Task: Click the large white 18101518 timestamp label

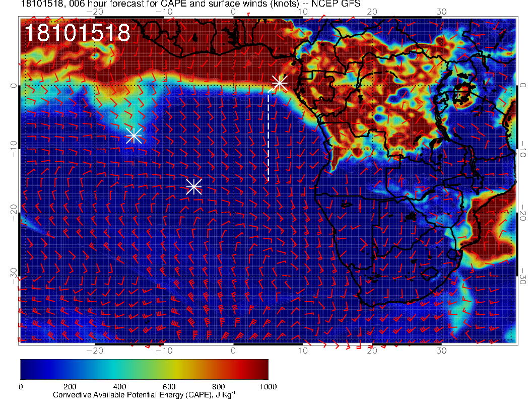Action: [x=78, y=33]
